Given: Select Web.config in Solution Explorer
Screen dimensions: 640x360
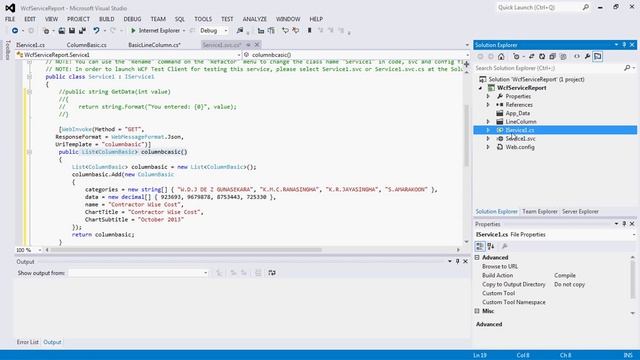Looking at the screenshot, I should 520,147.
